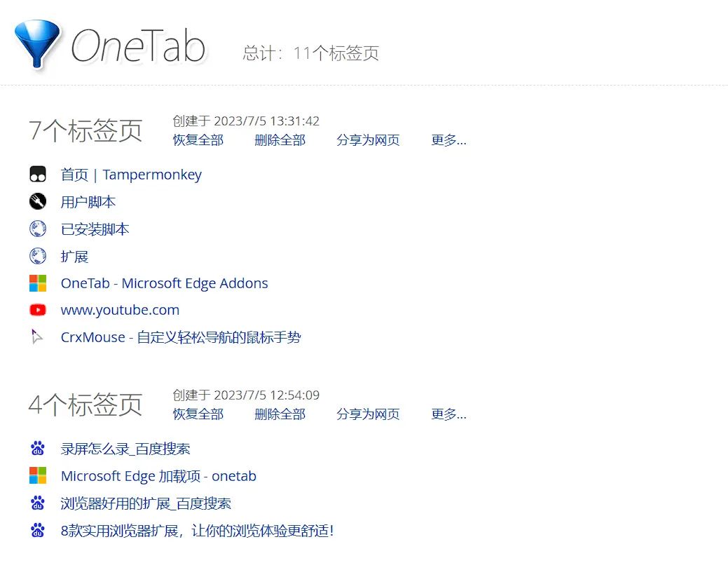Share the 7-tab group as a web page
728x584 pixels.
(x=368, y=140)
